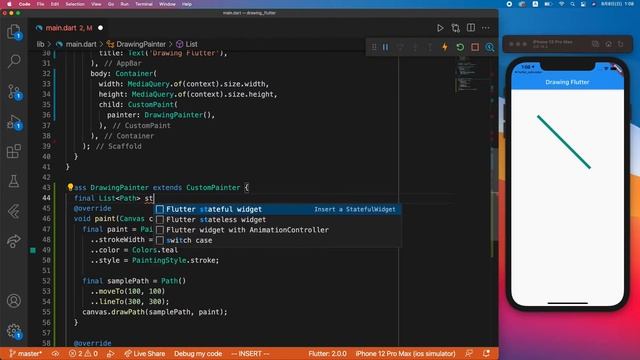Open the View menu

(96, 4)
